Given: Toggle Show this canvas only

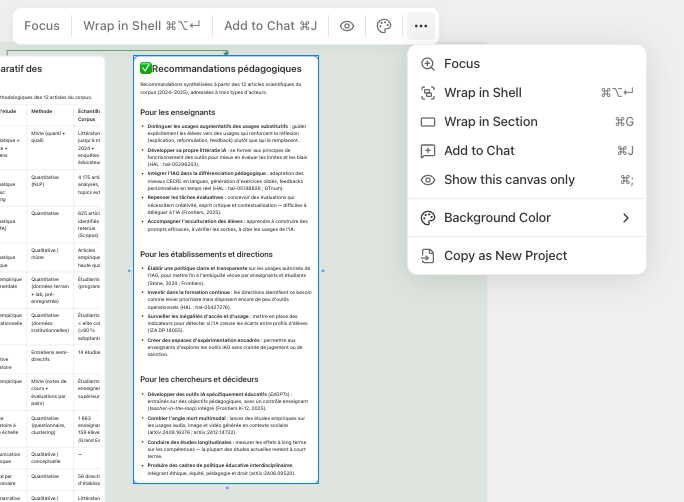Looking at the screenshot, I should tap(509, 180).
